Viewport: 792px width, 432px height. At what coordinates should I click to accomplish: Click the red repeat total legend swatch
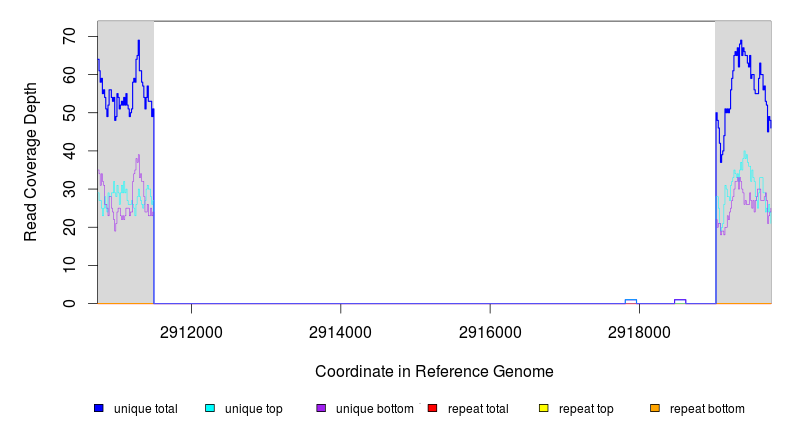coord(432,408)
